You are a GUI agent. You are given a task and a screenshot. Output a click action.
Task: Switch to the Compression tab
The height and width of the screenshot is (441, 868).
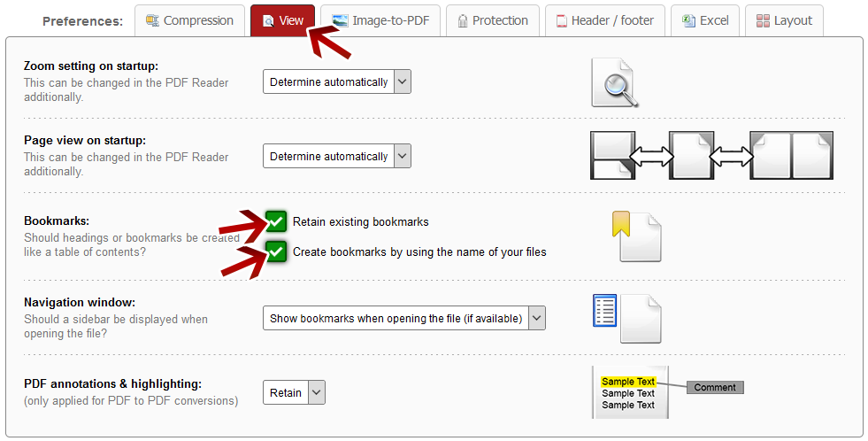pyautogui.click(x=189, y=20)
